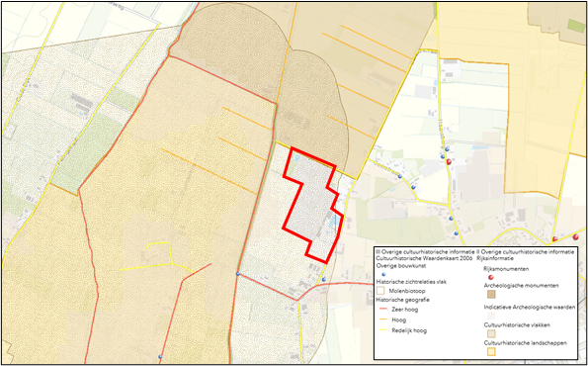This screenshot has width=588, height=366.
Task: Click the Historische geografie legend heading
Action: point(403,300)
